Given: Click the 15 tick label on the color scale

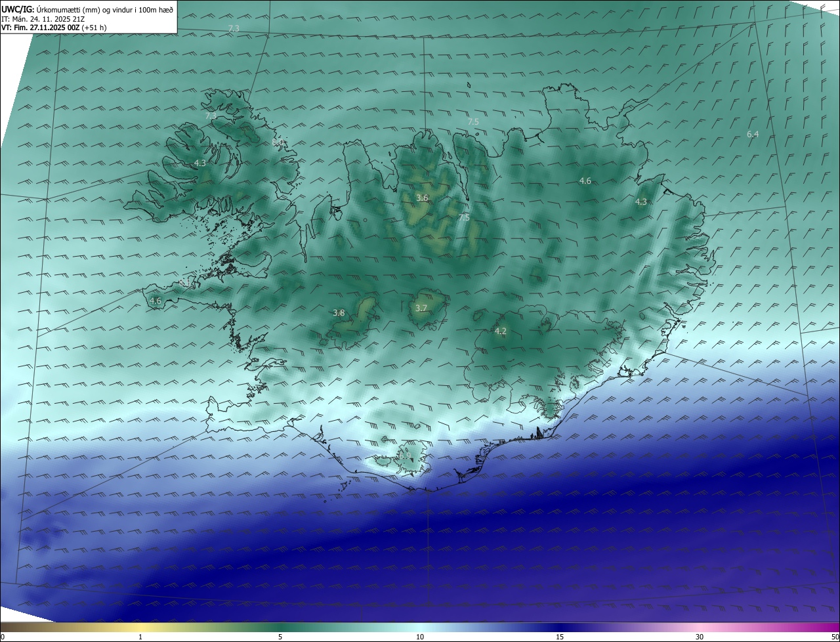Looking at the screenshot, I should tap(560, 637).
